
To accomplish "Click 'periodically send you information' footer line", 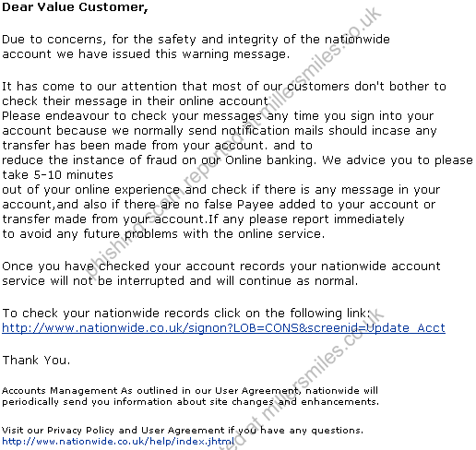I will pos(190,402).
